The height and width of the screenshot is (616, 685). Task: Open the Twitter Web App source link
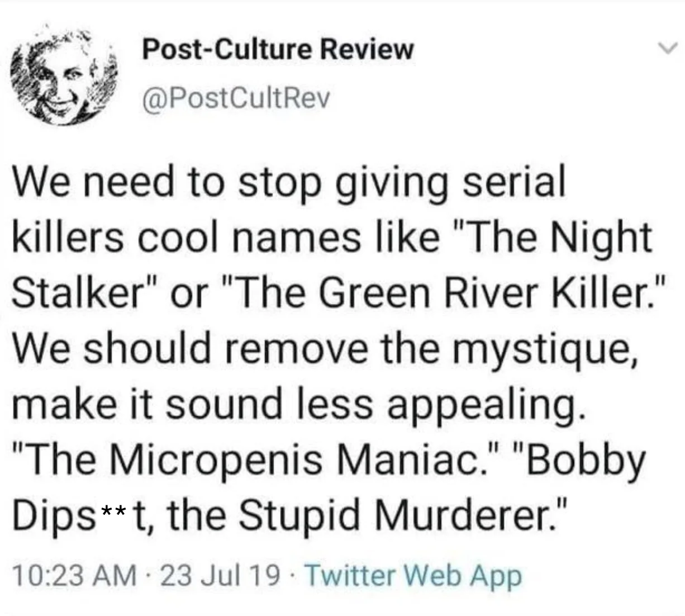point(414,576)
